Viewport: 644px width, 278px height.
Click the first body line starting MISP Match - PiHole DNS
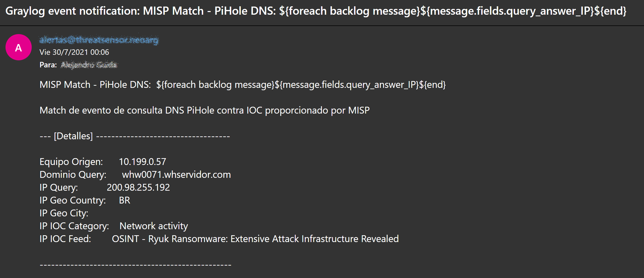pos(242,85)
